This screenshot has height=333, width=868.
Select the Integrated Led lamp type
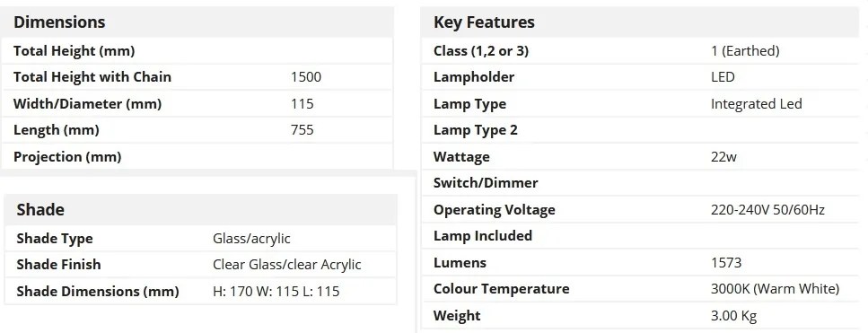[756, 103]
